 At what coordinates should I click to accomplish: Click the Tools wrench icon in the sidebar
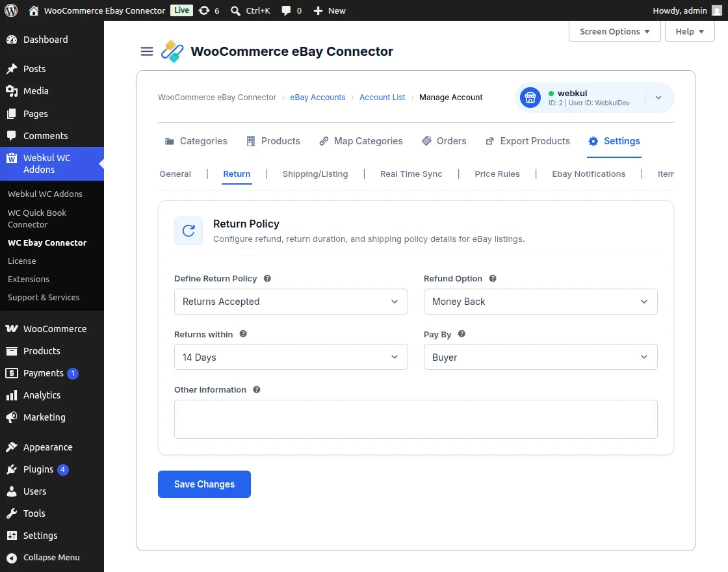(12, 513)
